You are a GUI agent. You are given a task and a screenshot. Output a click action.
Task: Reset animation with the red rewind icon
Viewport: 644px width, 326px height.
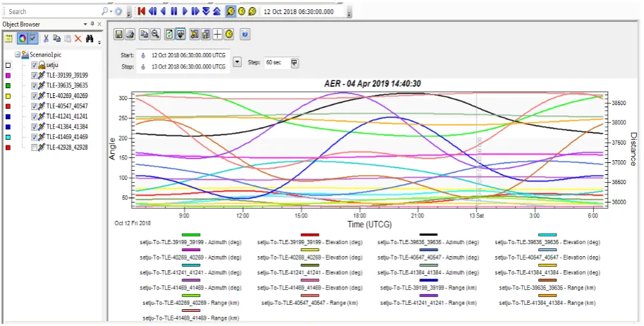coord(142,11)
